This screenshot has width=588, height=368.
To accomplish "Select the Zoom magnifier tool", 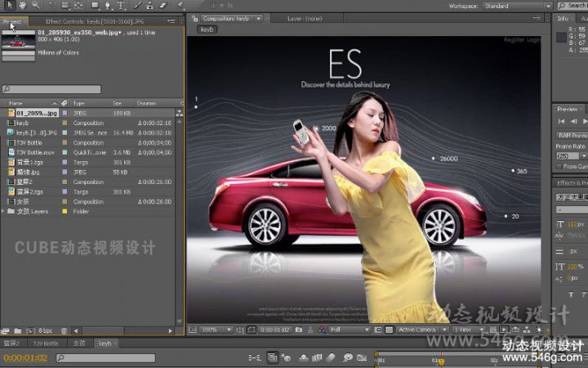I will pyautogui.click(x=36, y=5).
